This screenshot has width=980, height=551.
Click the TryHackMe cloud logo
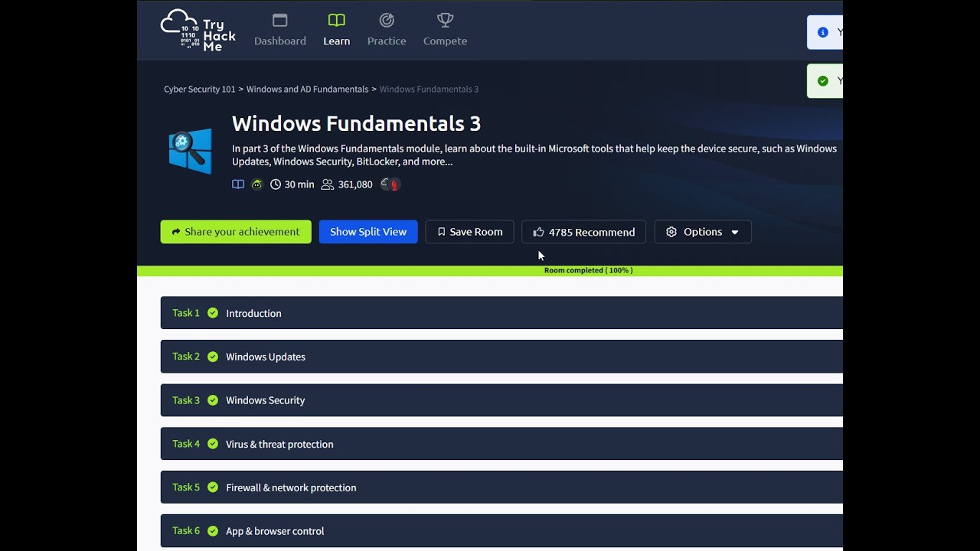(x=198, y=30)
